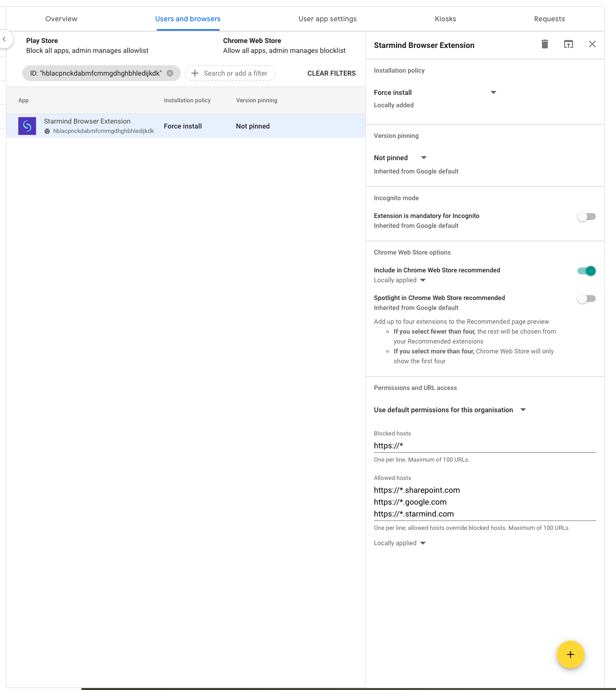Remove the ID filter chip

point(170,73)
